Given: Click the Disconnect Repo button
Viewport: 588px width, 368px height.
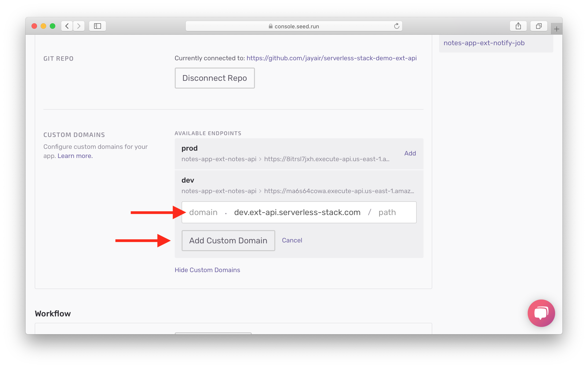Looking at the screenshot, I should coord(214,78).
